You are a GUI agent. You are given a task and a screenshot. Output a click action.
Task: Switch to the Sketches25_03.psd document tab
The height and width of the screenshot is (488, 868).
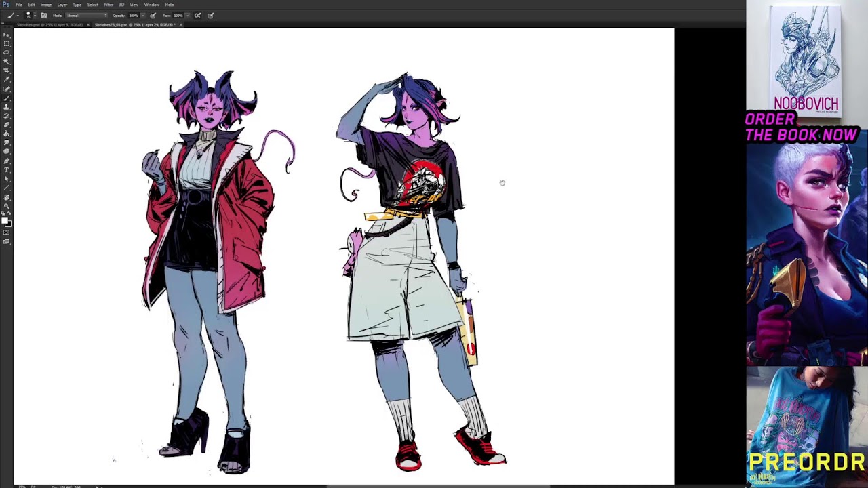[136, 24]
